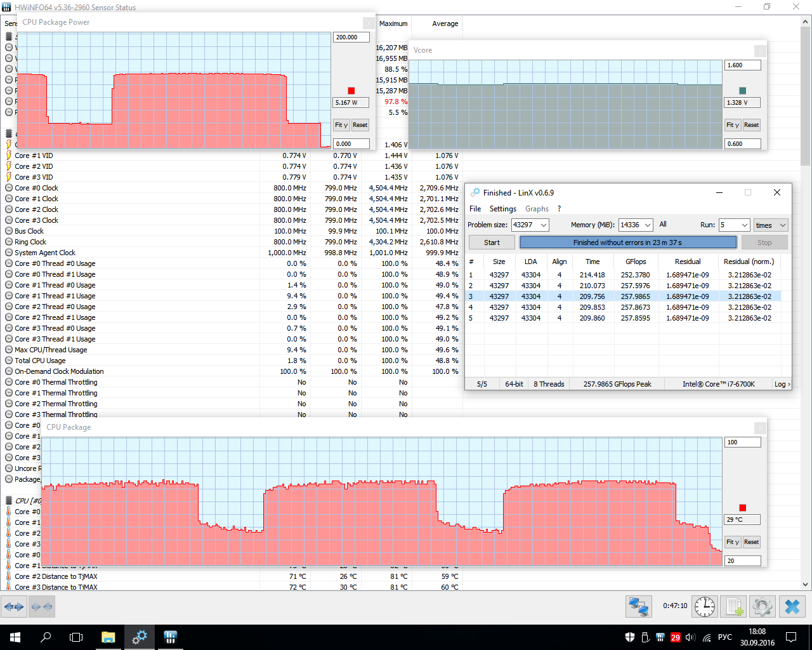Click the Windows Defender shield tray icon
The height and width of the screenshot is (650, 812).
(x=630, y=637)
